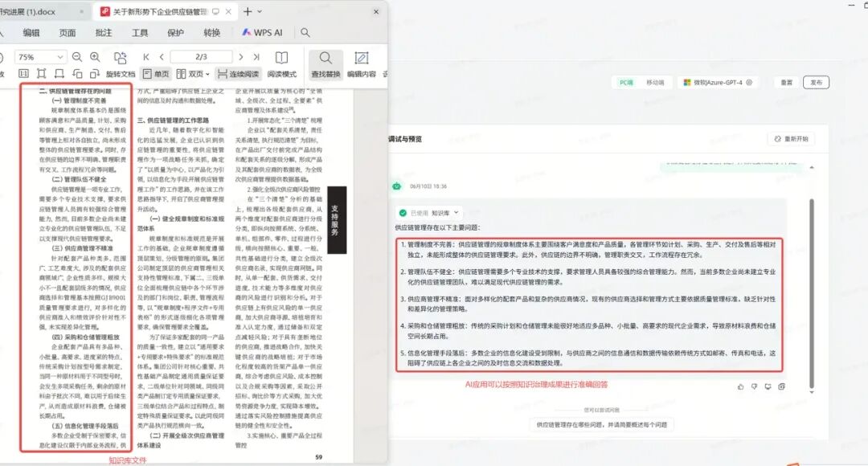The height and width of the screenshot is (466, 868).
Task: Open reading mode (阅读模式)
Action: pyautogui.click(x=282, y=65)
